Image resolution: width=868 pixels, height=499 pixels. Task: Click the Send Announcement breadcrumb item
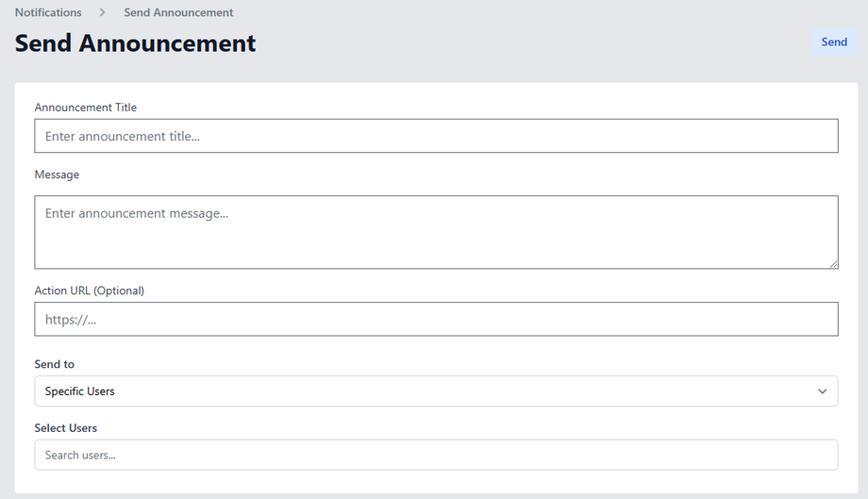178,13
